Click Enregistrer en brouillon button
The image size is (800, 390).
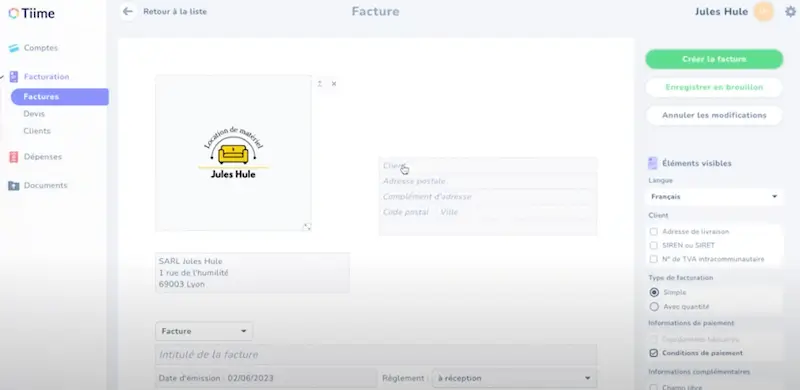[714, 87]
